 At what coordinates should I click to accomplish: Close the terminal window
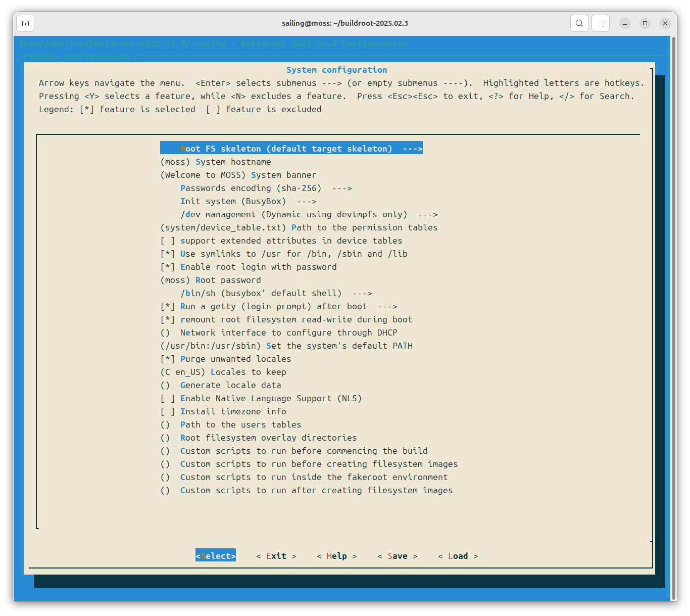pos(665,23)
